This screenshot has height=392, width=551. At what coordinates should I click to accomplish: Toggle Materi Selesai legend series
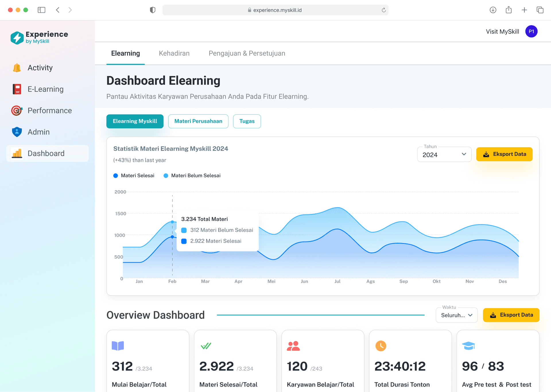point(134,176)
